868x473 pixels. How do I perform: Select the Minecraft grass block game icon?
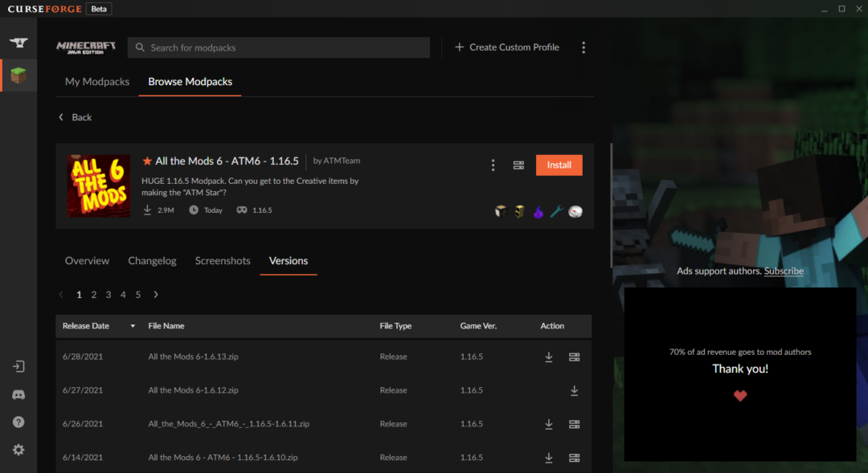click(x=18, y=75)
